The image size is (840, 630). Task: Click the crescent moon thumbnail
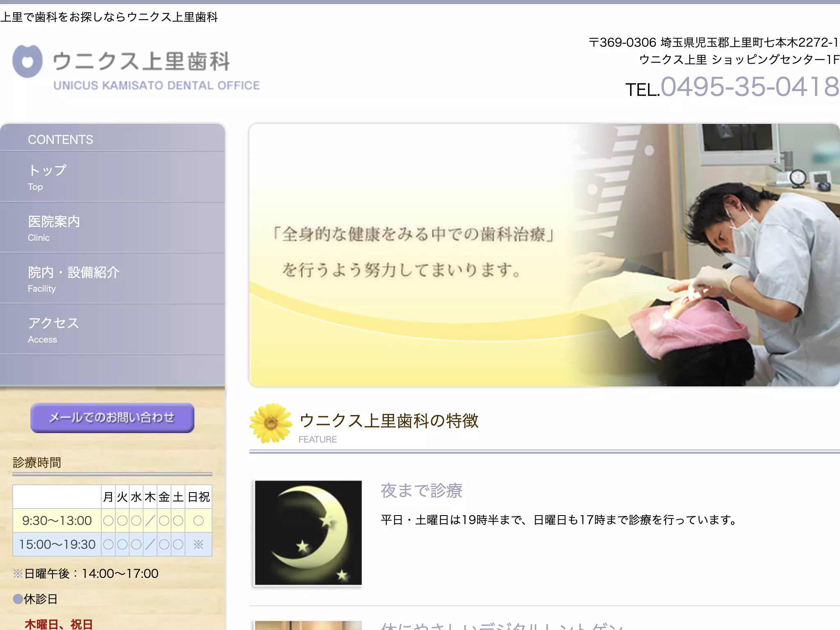click(308, 532)
